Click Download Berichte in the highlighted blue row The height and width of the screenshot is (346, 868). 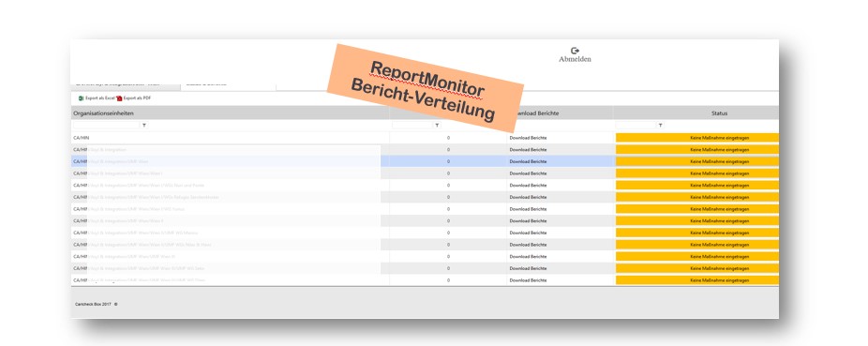(x=528, y=161)
